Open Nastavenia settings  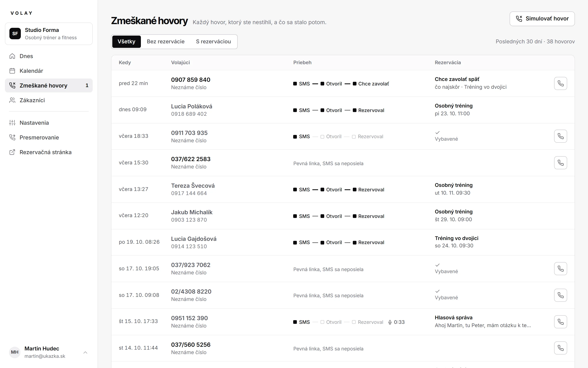(x=49, y=123)
